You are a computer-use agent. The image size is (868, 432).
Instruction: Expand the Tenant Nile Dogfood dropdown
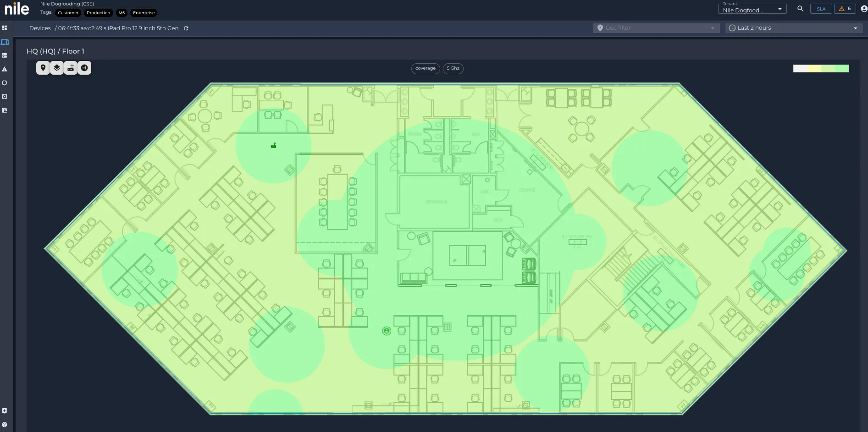point(752,9)
